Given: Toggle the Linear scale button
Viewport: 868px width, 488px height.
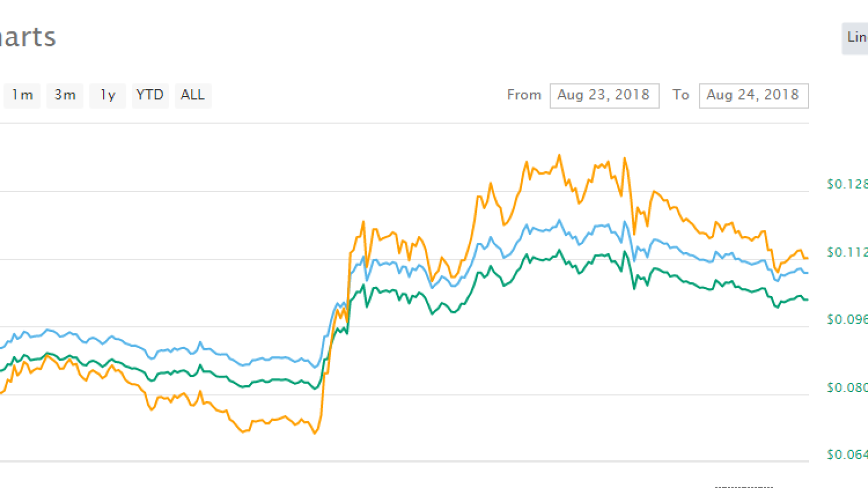Looking at the screenshot, I should (x=856, y=38).
